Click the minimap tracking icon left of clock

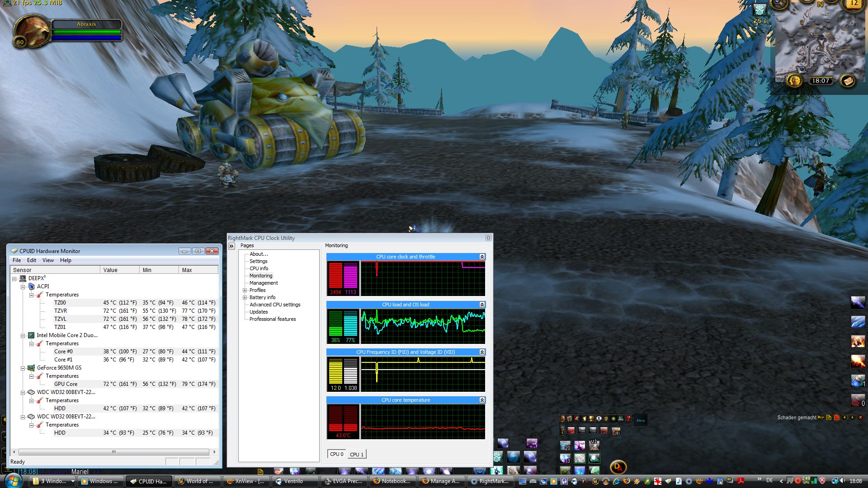[x=794, y=81]
